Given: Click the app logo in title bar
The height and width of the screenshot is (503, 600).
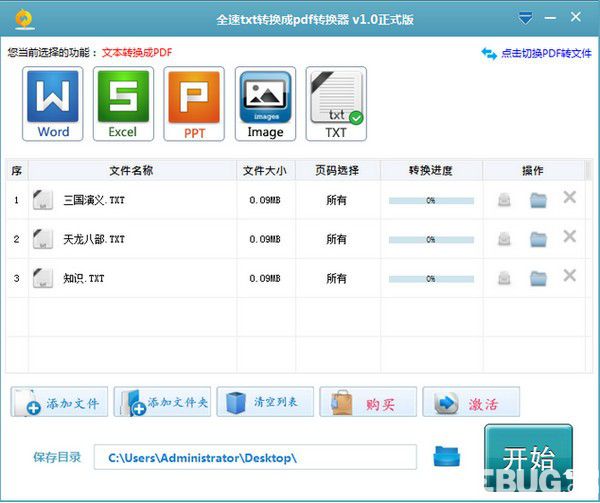Looking at the screenshot, I should (x=24, y=19).
